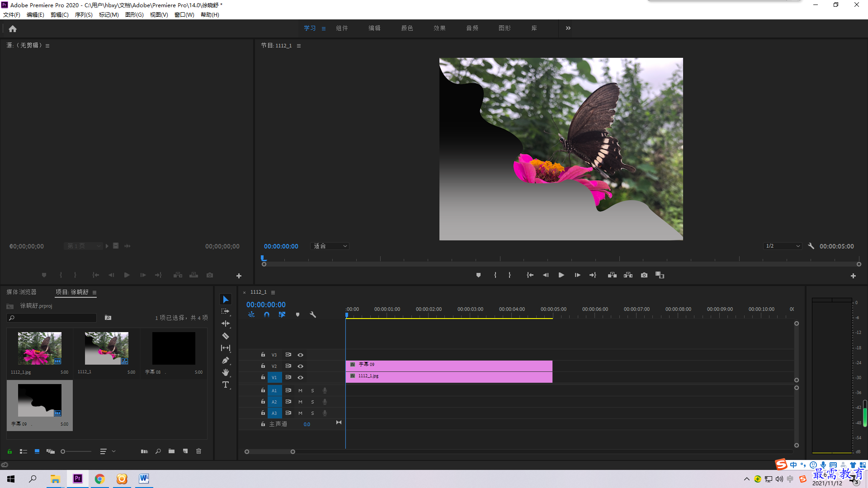Click the program monitor settings wrench
Screen dimensions: 868x488
811,246
